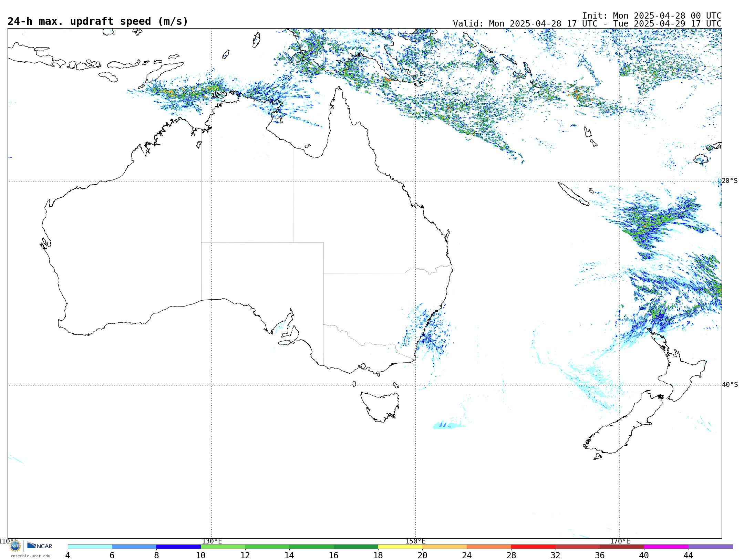This screenshot has height=560, width=744.
Task: Click the '150°E' longitude label
Action: point(416,541)
